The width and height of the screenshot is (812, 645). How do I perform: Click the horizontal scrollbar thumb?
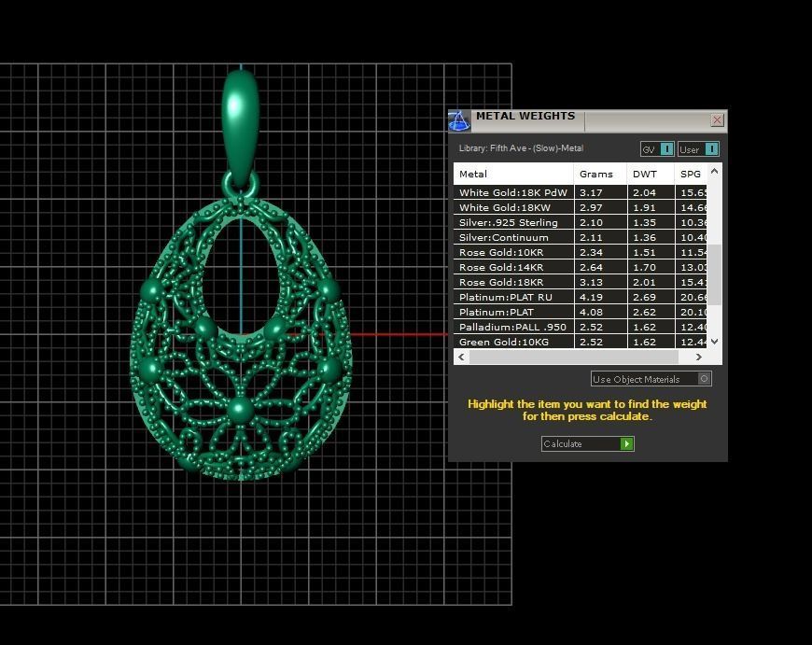click(x=574, y=357)
